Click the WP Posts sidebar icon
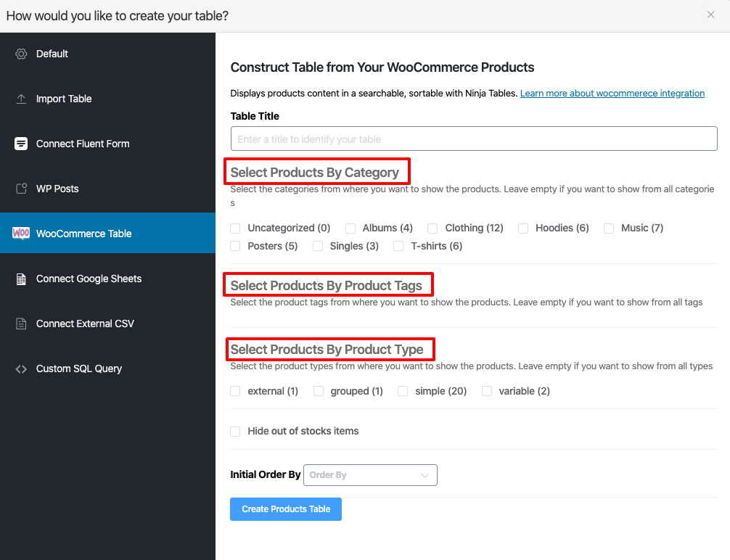The image size is (730, 560). tap(21, 189)
